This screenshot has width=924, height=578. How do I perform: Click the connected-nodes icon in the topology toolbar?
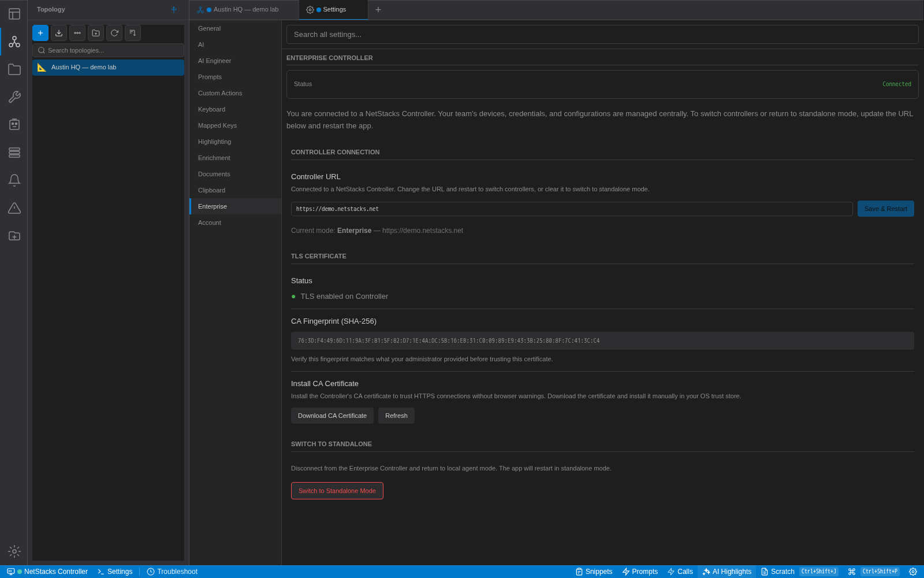click(77, 33)
